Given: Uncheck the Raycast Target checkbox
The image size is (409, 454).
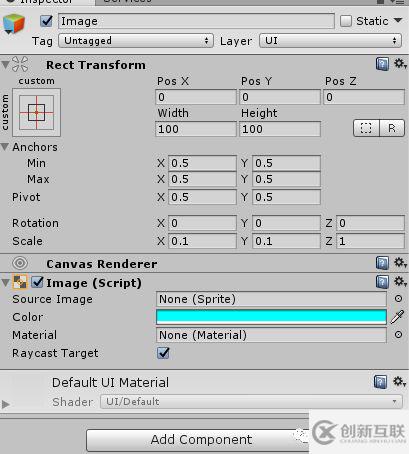Looking at the screenshot, I should 163,353.
